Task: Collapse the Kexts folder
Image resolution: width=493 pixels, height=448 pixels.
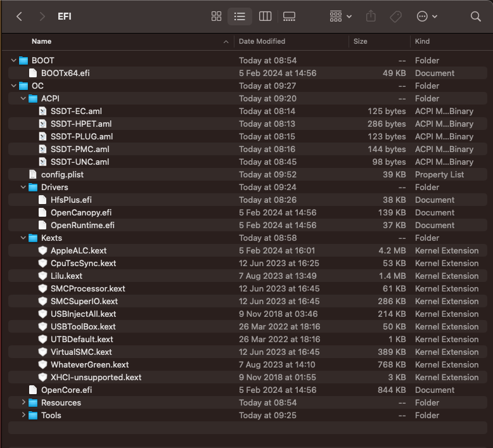Action: tap(23, 238)
